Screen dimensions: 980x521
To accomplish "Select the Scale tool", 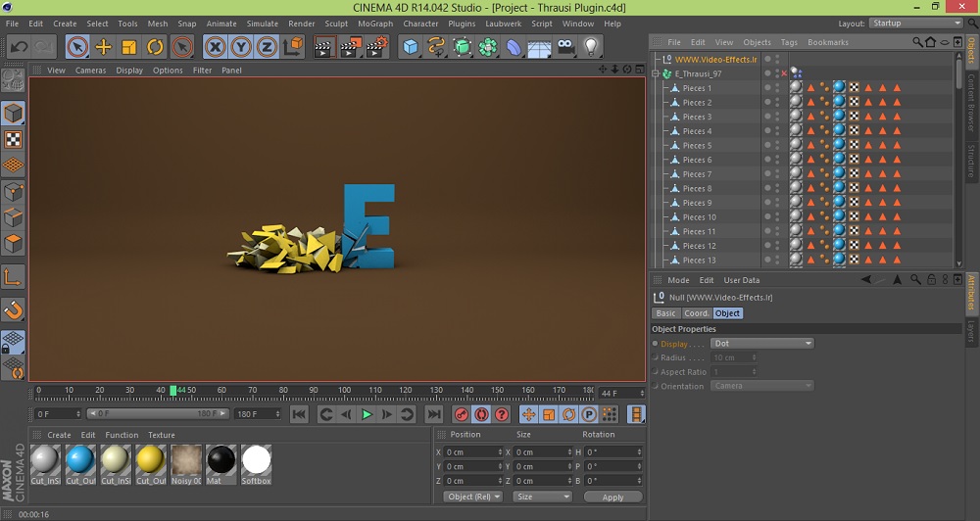I will (128, 47).
